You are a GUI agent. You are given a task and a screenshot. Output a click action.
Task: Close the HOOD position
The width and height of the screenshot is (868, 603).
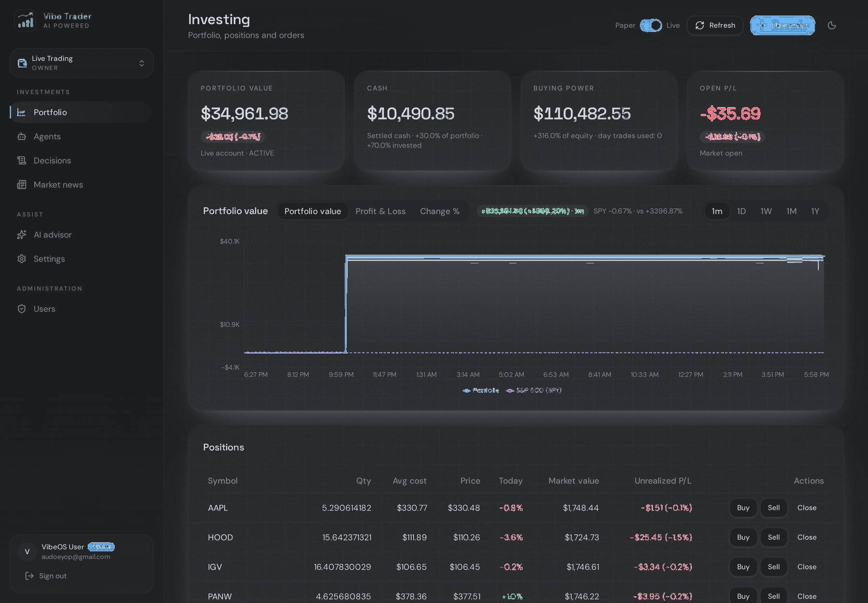point(807,537)
